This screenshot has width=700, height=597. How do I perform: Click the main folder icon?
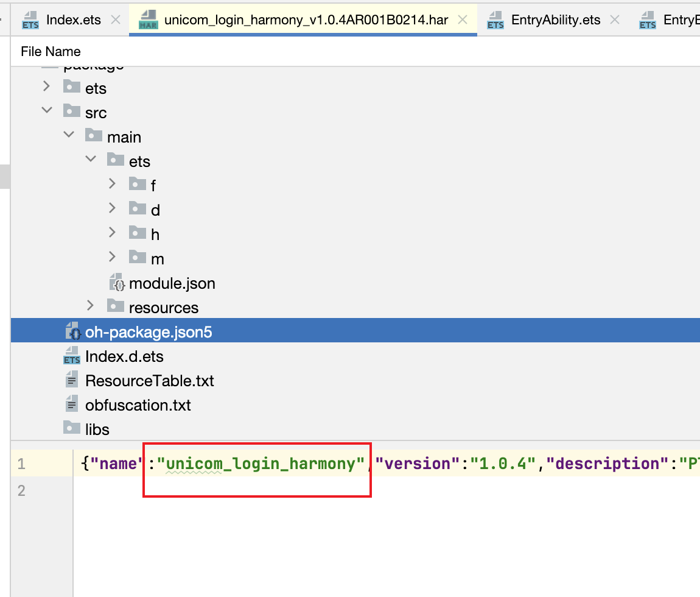coord(94,135)
